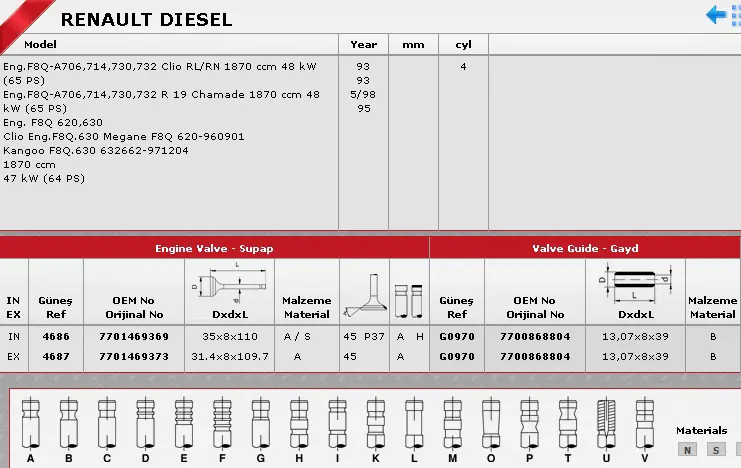Select valve stem type A icon
Image resolution: width=741 pixels, height=468 pixels.
tap(30, 425)
